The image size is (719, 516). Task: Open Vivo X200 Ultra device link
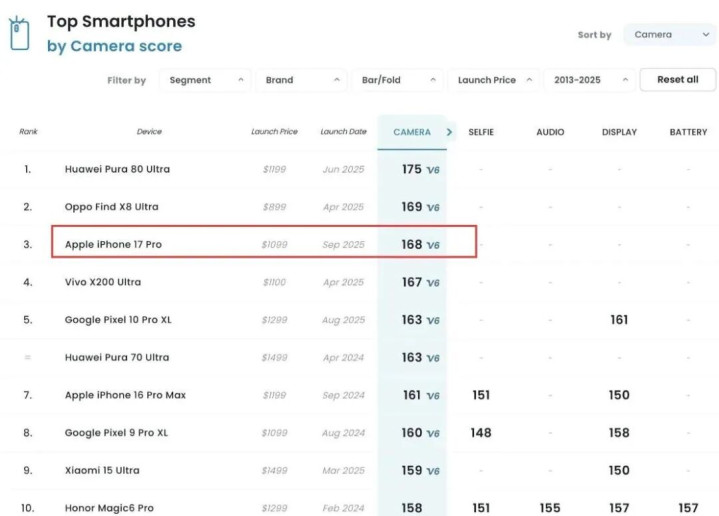click(x=103, y=282)
